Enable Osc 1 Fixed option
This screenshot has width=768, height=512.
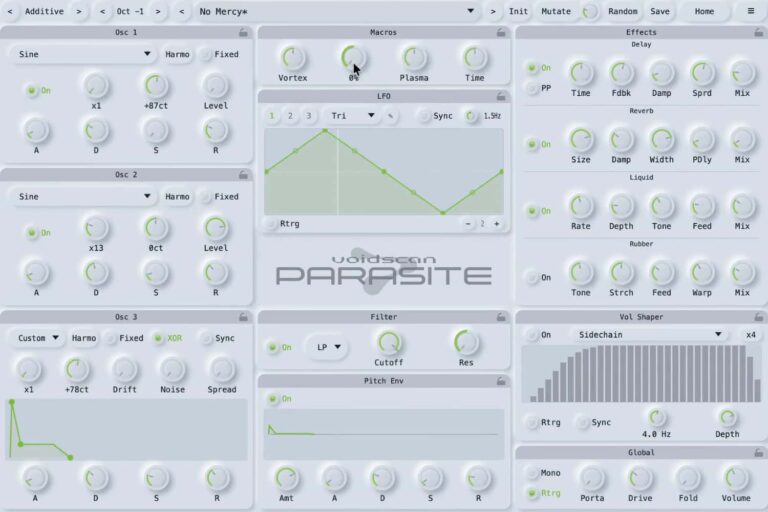click(220, 54)
